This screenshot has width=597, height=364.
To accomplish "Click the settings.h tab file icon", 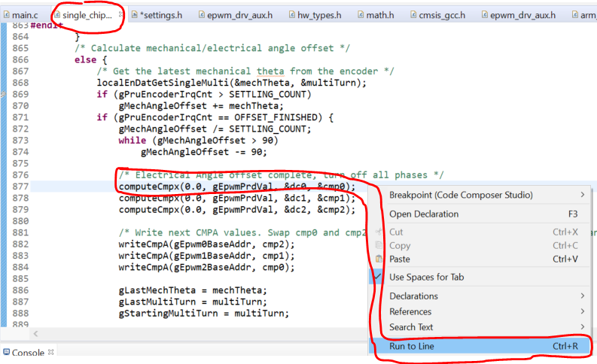I will point(134,14).
